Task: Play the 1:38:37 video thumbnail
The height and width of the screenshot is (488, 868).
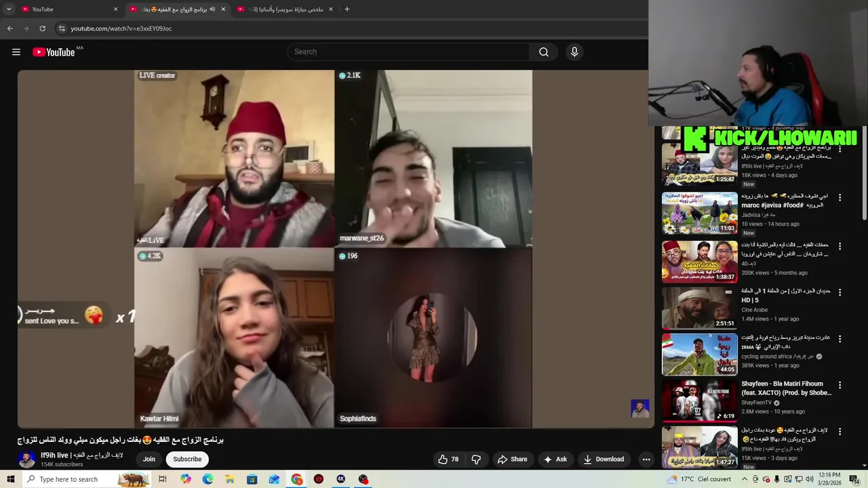Action: [x=699, y=262]
